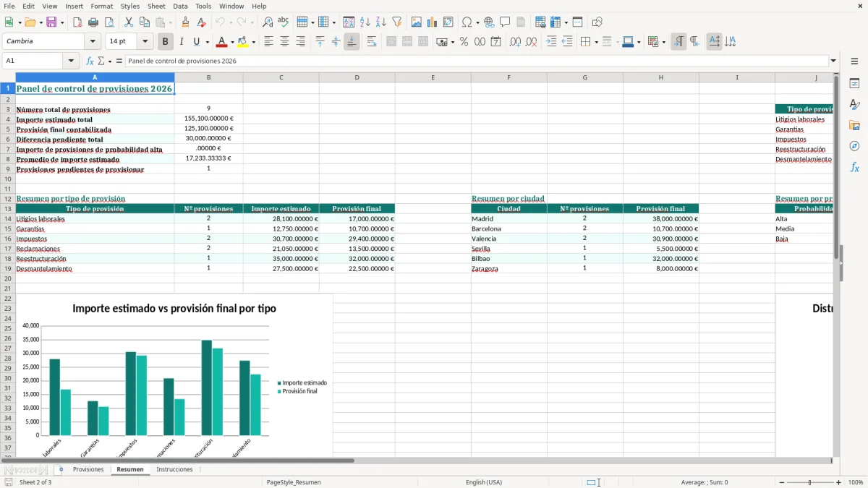Apply red font color swatch
The image size is (868, 488).
[221, 42]
